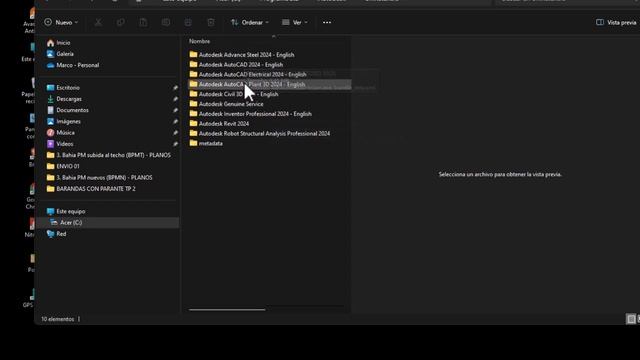Click the Nombre column header
640x360 pixels.
200,41
